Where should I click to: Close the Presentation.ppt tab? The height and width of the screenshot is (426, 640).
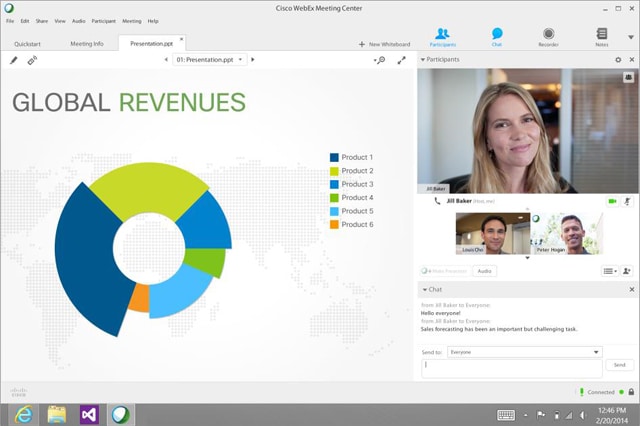[x=182, y=39]
